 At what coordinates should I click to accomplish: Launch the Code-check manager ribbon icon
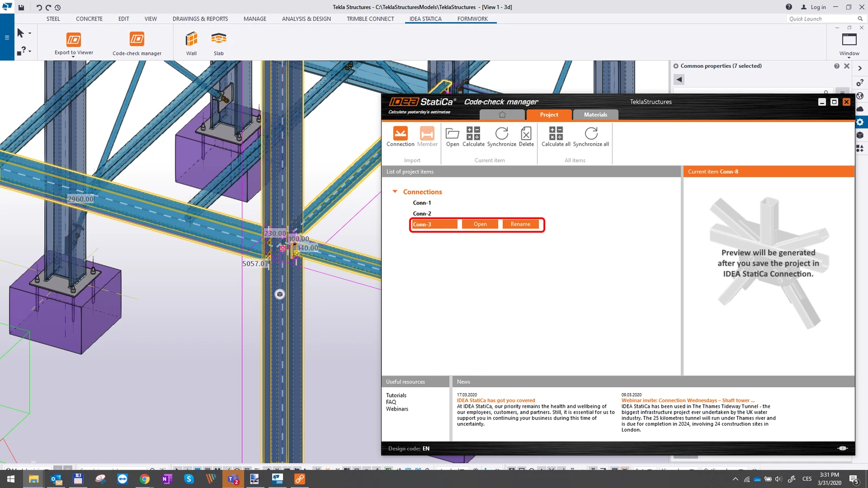point(137,39)
